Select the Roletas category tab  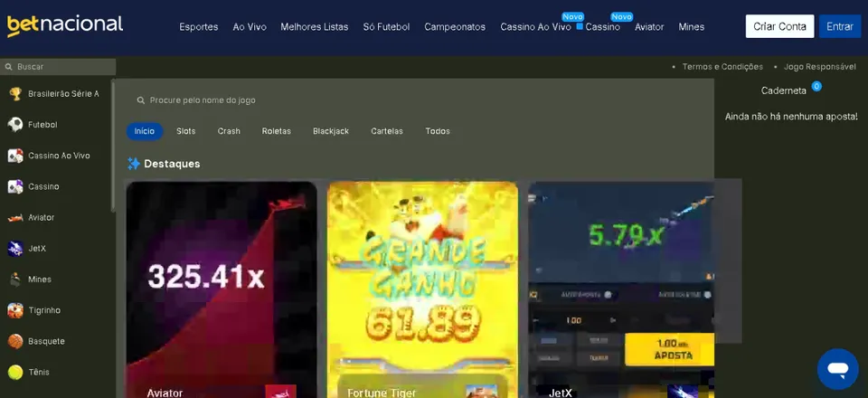277,131
